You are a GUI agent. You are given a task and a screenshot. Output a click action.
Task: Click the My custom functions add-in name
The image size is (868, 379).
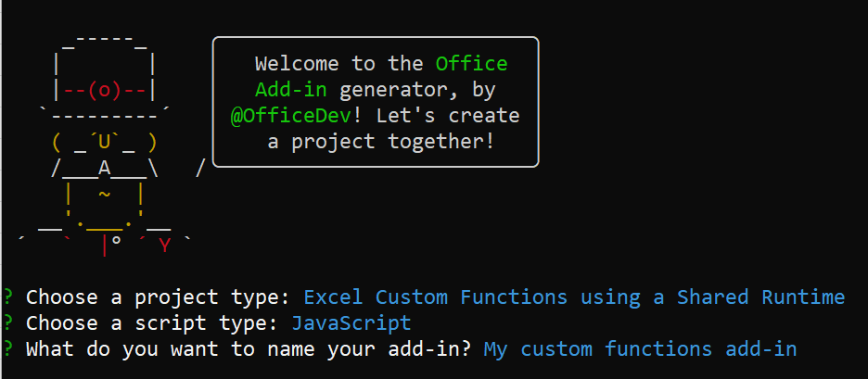click(x=641, y=349)
